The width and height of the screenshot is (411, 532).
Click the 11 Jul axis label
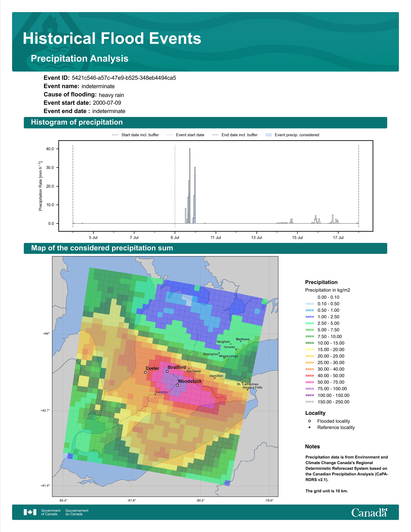(216, 237)
